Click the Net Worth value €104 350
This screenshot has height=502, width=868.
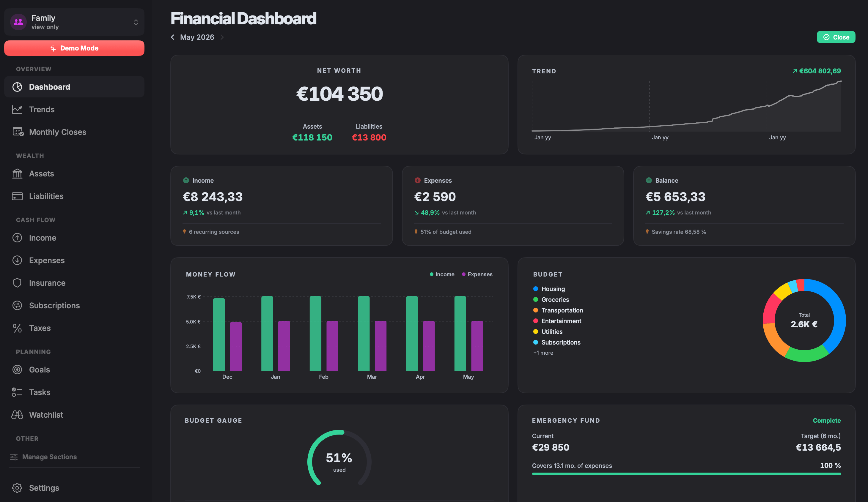click(x=339, y=94)
